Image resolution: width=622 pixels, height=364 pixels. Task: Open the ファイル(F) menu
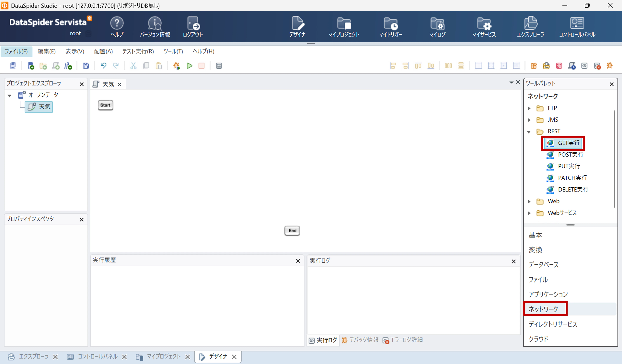pos(16,51)
